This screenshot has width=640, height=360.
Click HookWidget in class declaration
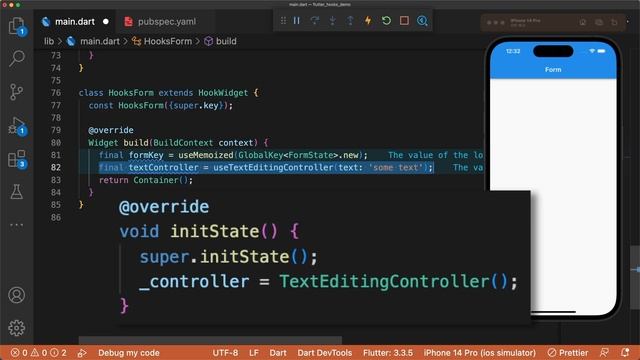(x=223, y=93)
